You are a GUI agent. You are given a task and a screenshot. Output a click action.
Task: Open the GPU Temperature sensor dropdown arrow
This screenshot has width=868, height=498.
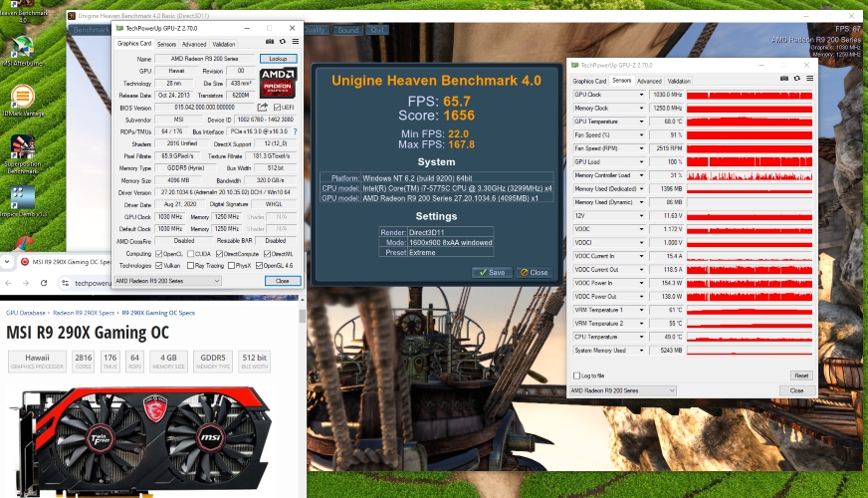pos(641,122)
